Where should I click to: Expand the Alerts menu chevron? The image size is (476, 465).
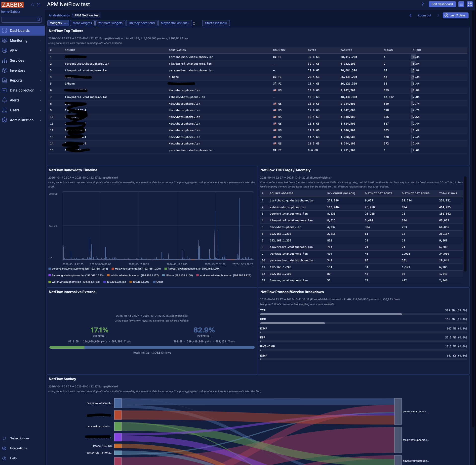click(40, 100)
